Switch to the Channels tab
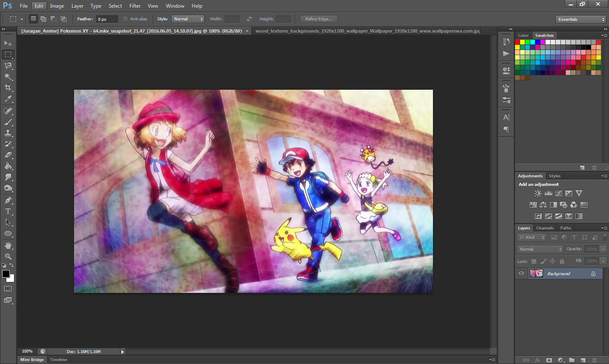609x364 pixels. tap(545, 228)
